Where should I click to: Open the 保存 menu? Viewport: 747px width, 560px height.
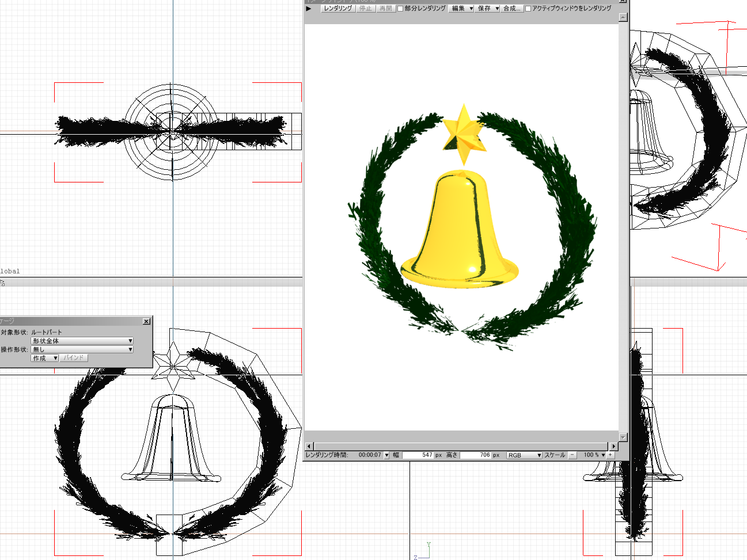coord(488,8)
